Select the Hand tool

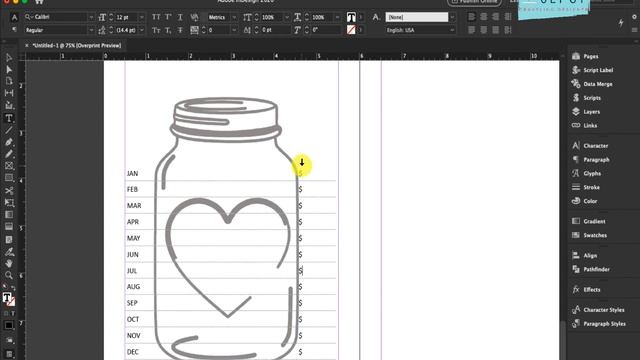coord(9,264)
